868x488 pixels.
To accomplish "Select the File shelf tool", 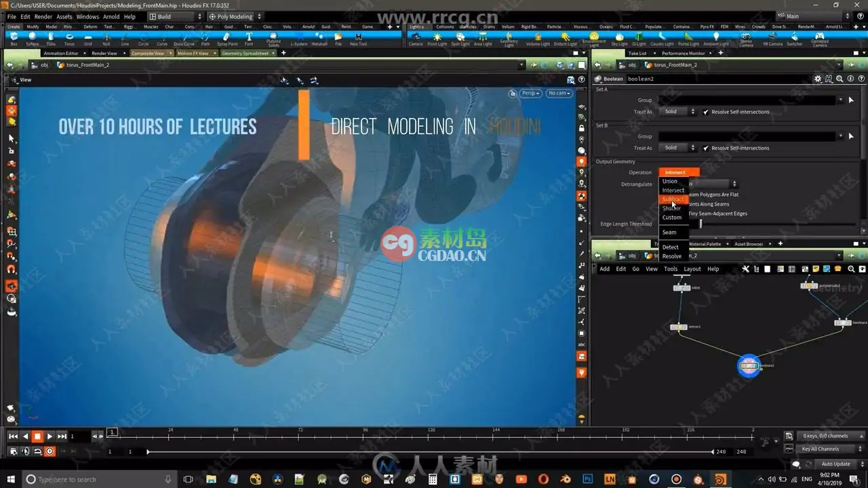I will click(338, 39).
